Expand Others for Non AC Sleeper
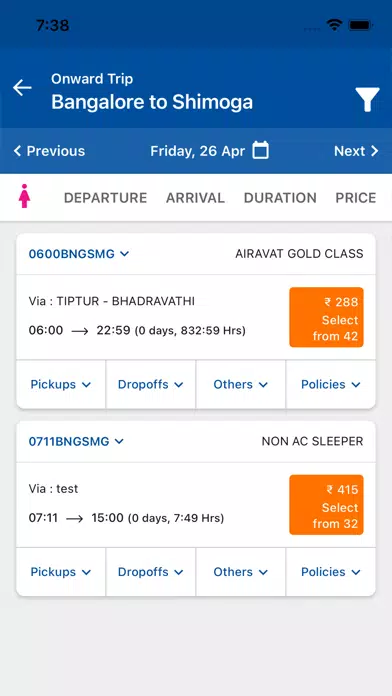The width and height of the screenshot is (392, 696). tap(241, 572)
